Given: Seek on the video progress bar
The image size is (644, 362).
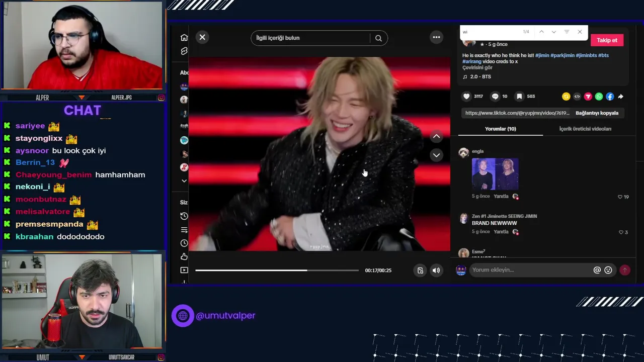Looking at the screenshot, I should 277,270.
